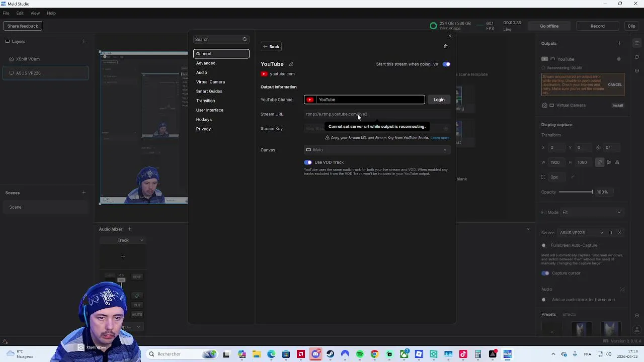Add a new output in Outputs panel
Viewport: 644px width, 362px height.
[619, 43]
